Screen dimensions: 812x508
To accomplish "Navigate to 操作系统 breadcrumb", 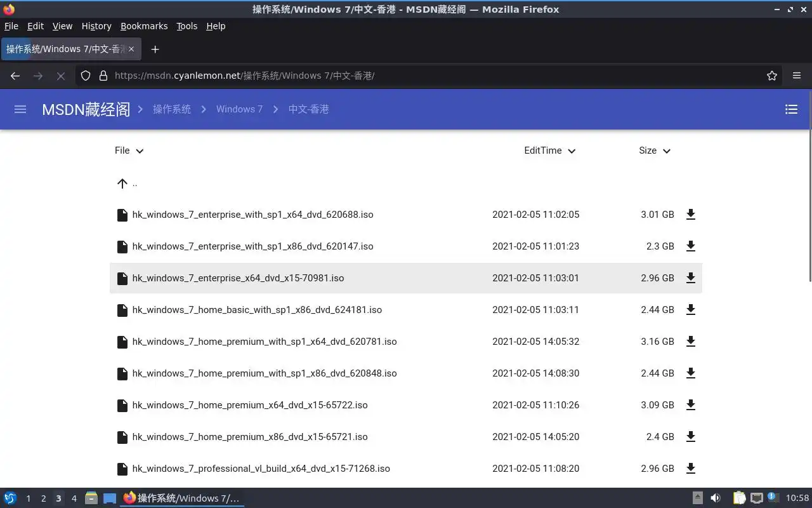I will [x=172, y=109].
